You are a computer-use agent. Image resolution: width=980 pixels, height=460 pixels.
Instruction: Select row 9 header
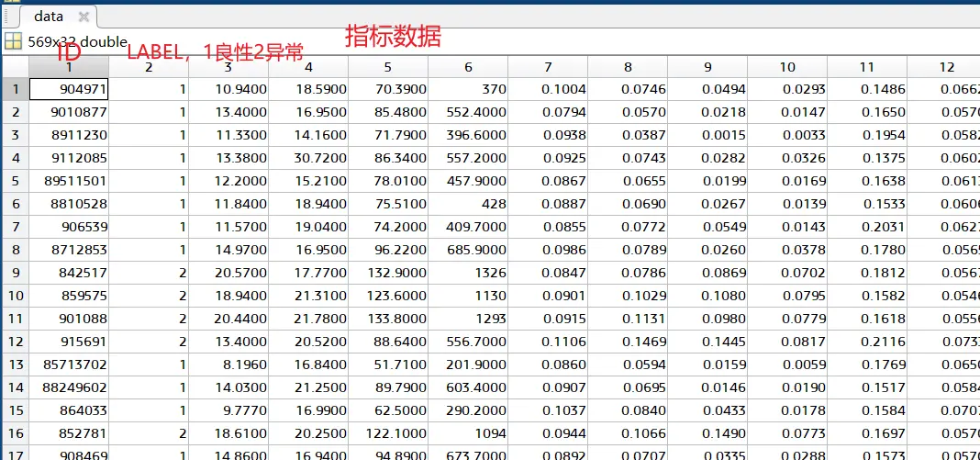point(15,273)
